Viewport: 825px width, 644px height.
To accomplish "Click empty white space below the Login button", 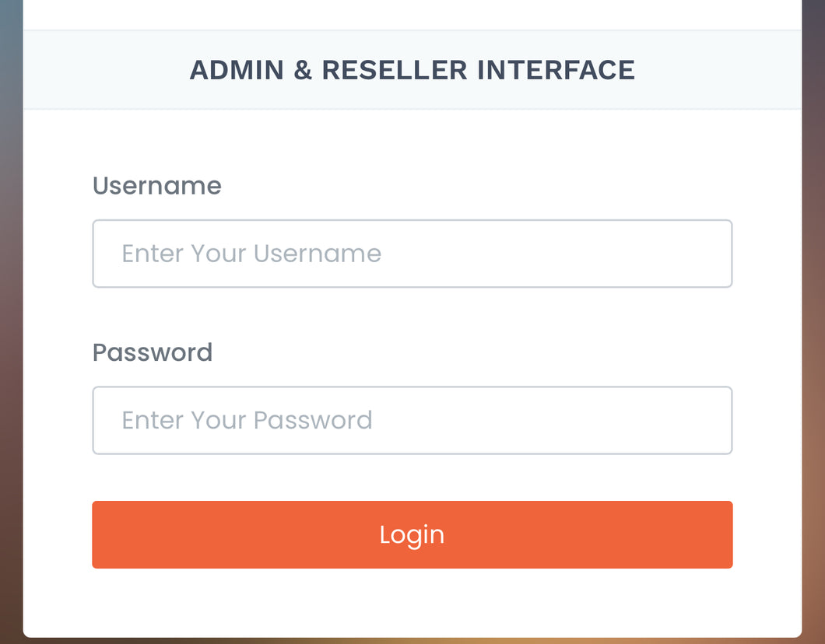I will 412,603.
